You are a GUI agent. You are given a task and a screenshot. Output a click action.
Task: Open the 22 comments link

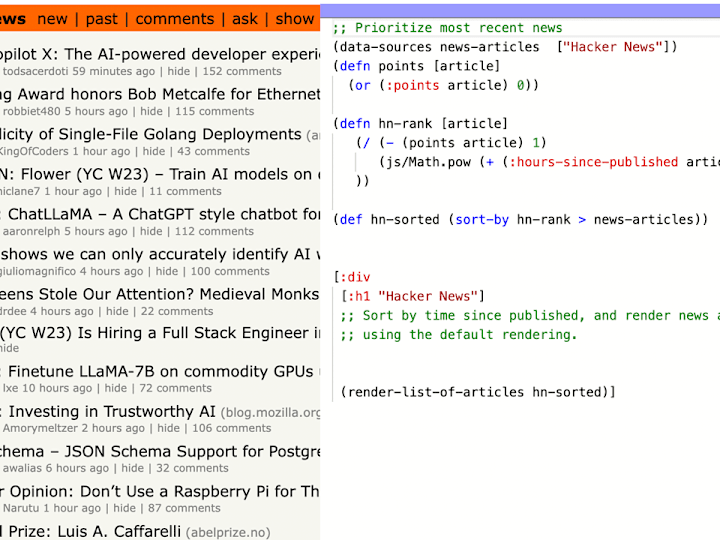point(177,311)
